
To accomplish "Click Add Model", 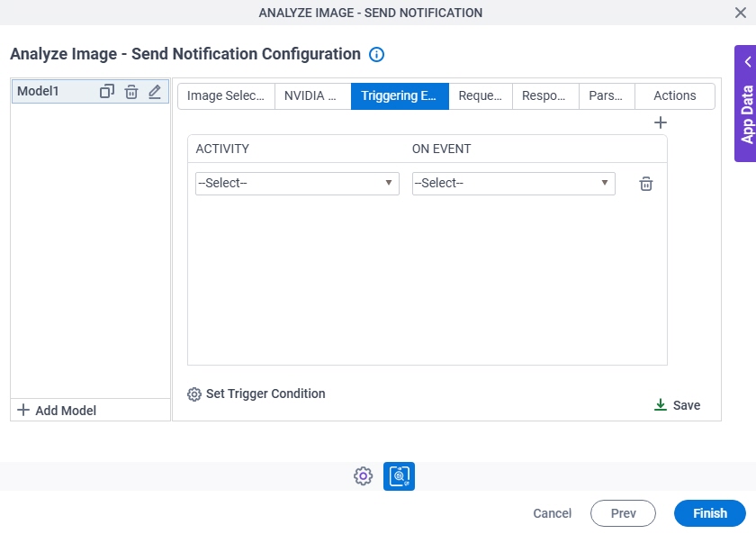I will point(57,411).
